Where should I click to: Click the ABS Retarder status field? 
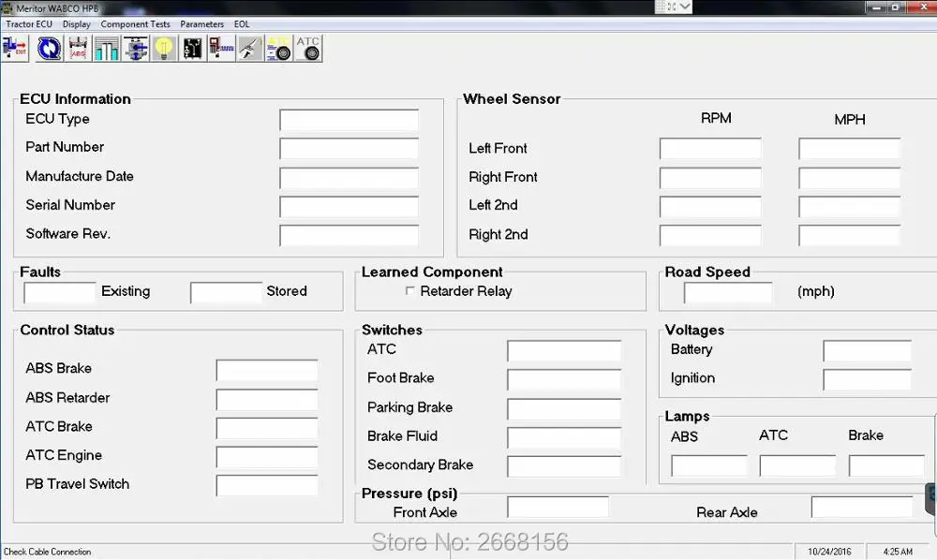[267, 399]
